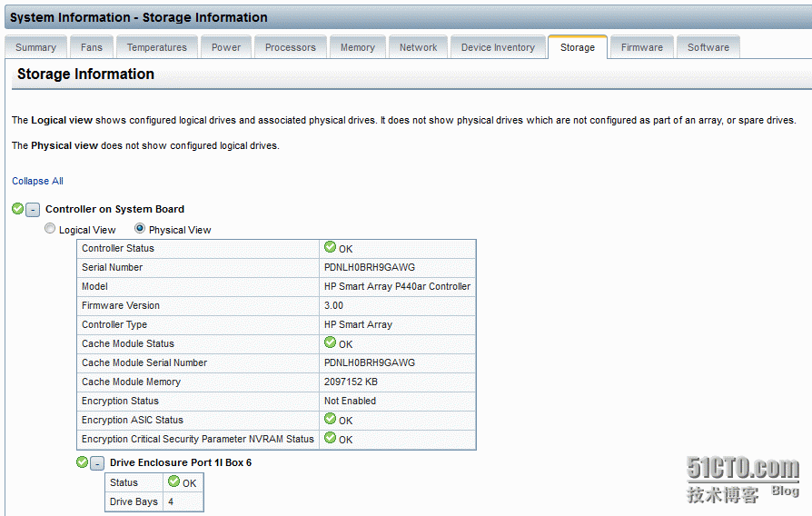The image size is (812, 516).
Task: Switch to the Network tab
Action: pyautogui.click(x=419, y=47)
